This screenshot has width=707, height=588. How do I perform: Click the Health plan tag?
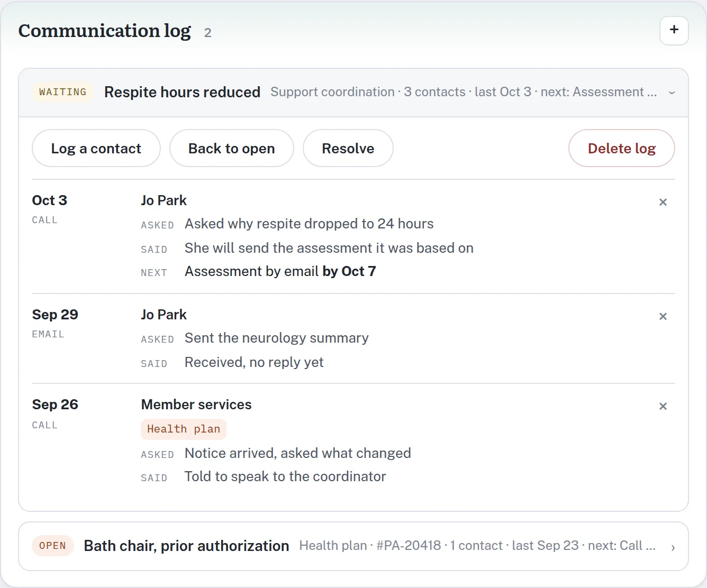(x=184, y=429)
